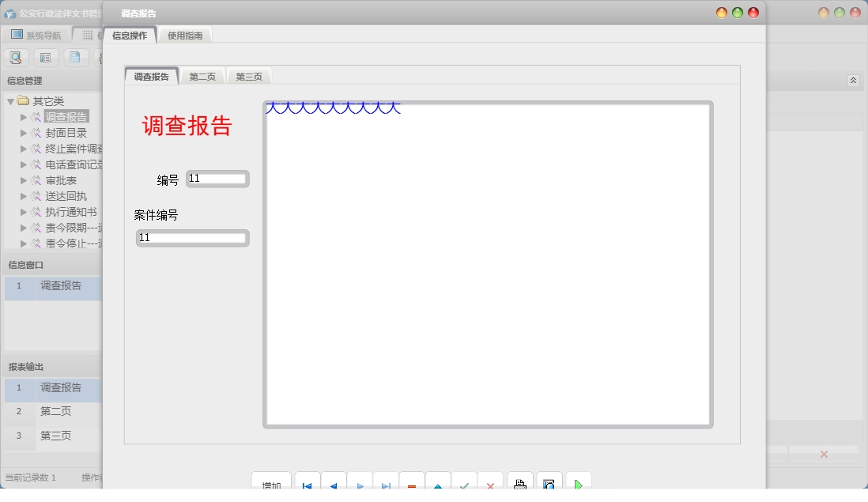Click the report list icon in toolbar
Viewport: 868px width, 502px height.
pyautogui.click(x=45, y=57)
